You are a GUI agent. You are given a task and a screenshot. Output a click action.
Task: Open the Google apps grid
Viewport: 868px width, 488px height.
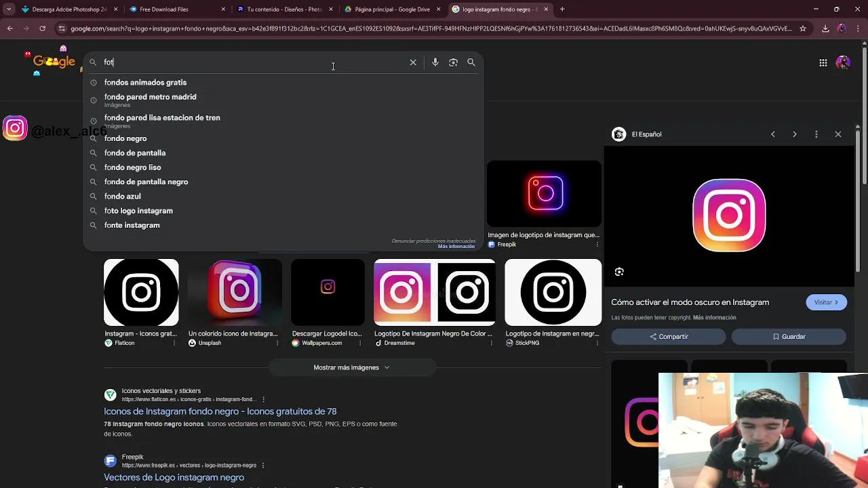point(823,62)
